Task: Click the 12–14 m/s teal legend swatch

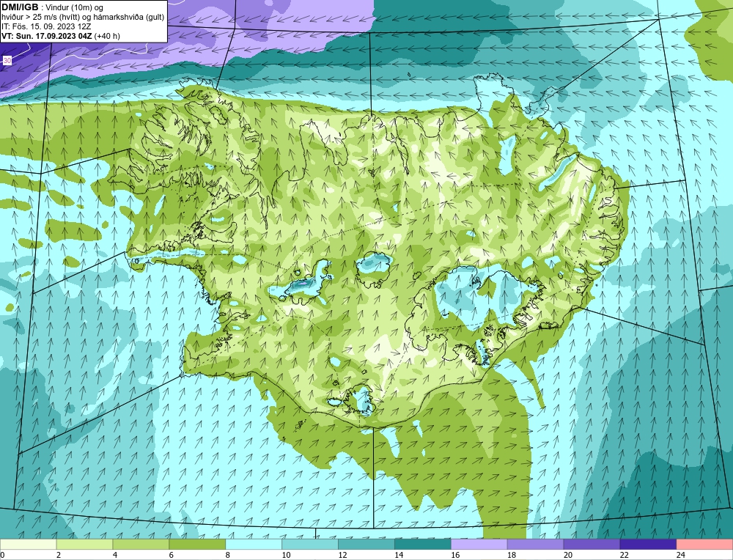Action: 366,545
